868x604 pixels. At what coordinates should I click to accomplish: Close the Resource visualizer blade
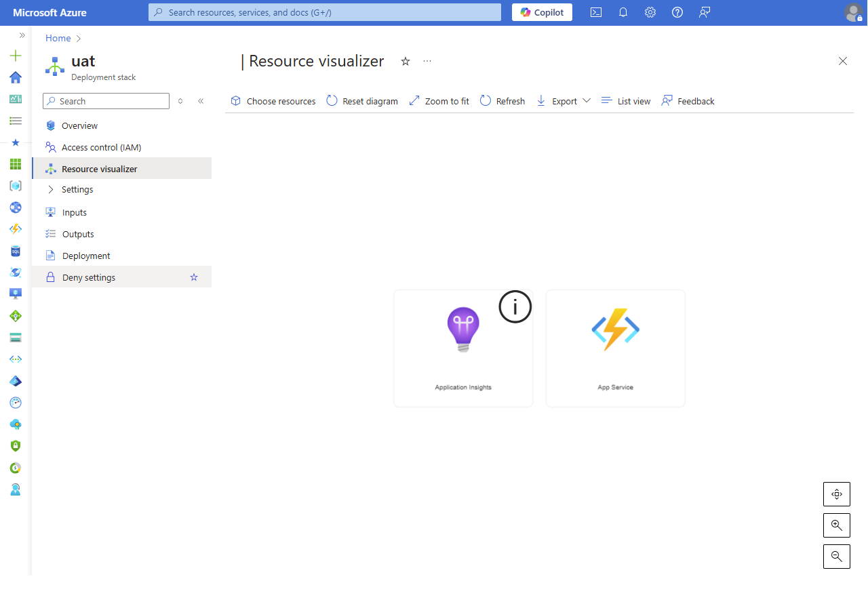843,61
